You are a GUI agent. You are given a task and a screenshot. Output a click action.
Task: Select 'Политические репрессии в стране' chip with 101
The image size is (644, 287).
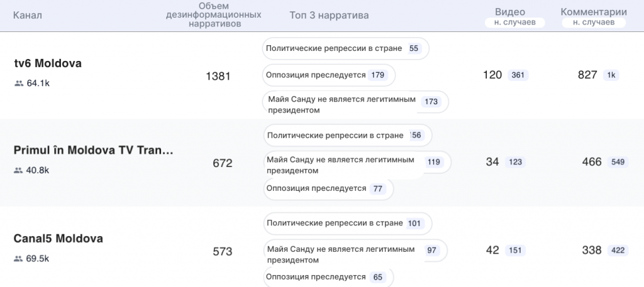346,224
